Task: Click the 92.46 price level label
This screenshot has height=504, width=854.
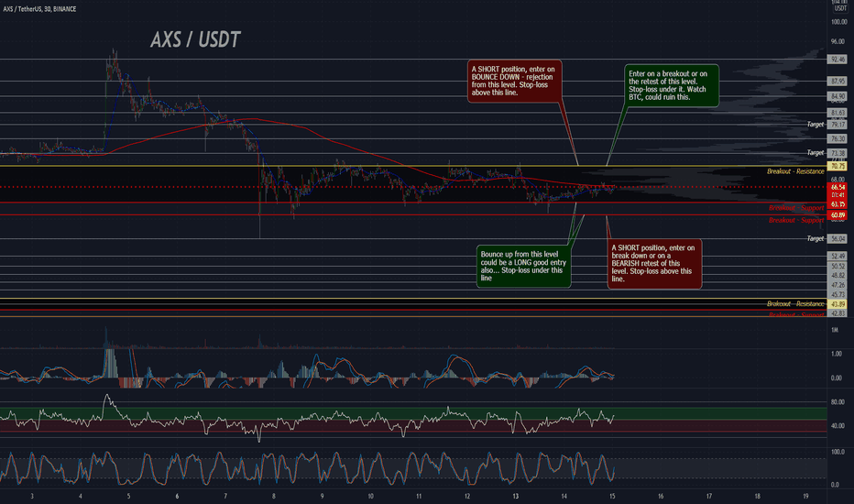Action: click(837, 59)
